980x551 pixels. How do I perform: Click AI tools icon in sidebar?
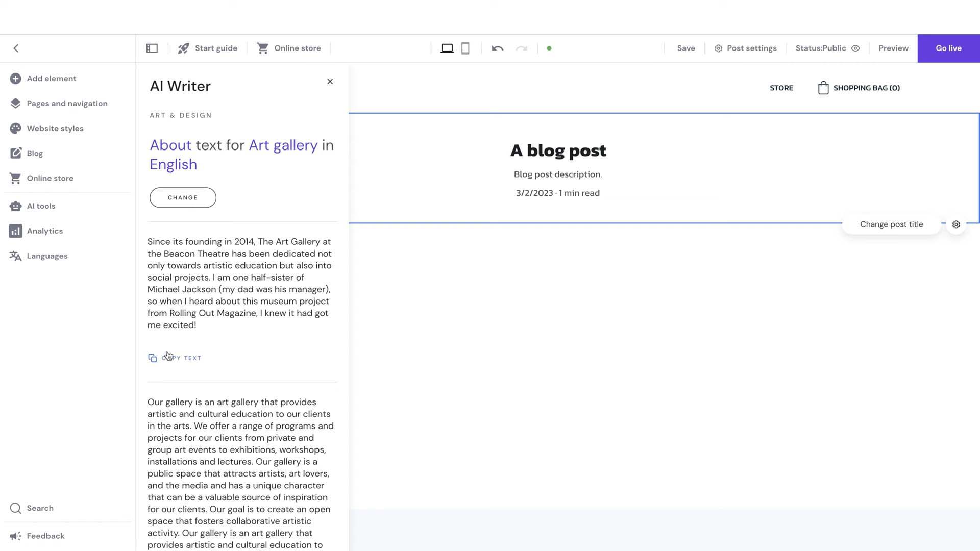(x=15, y=206)
